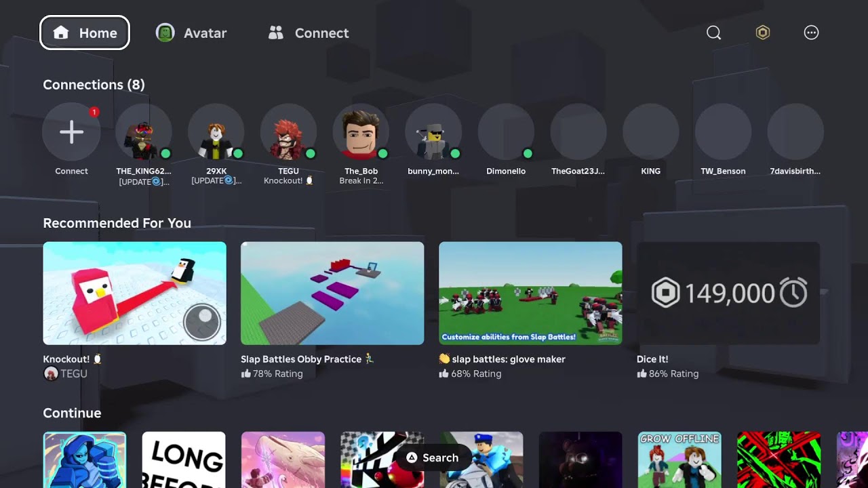
Task: Click the Search prompt button
Action: [x=433, y=457]
